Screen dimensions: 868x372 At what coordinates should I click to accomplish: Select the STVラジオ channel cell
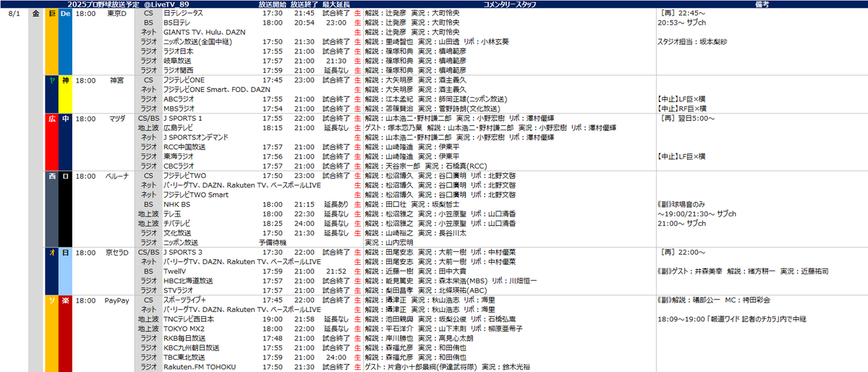[x=179, y=289]
